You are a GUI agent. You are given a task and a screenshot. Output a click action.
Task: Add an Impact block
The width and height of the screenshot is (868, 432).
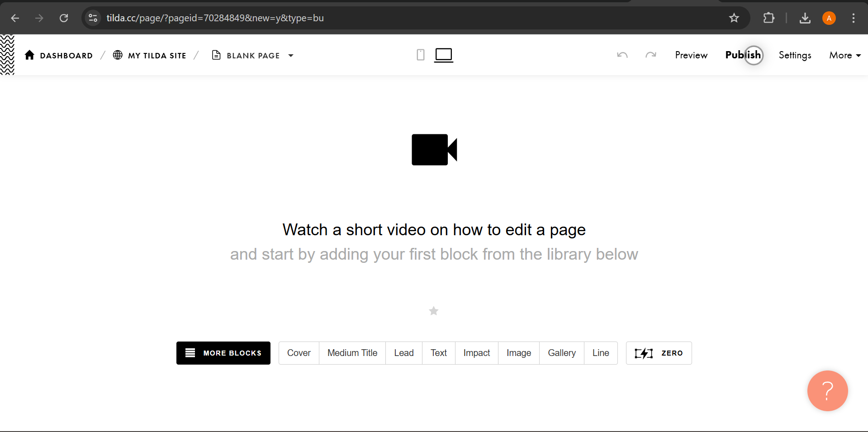[x=477, y=353]
